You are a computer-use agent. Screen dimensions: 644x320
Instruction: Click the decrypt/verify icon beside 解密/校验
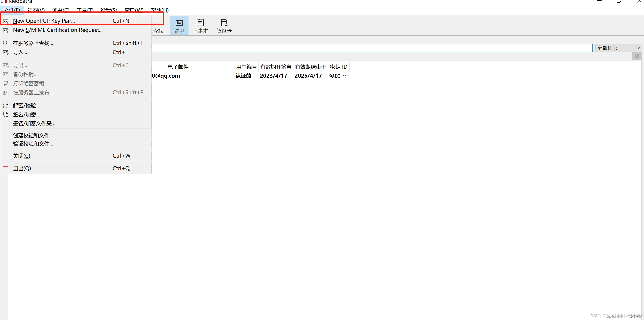5,106
